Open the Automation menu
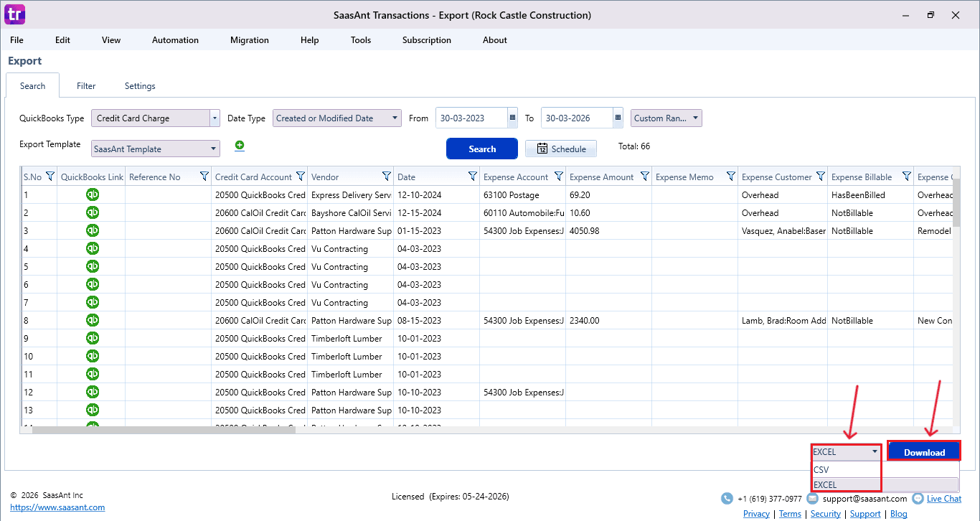This screenshot has width=980, height=521. point(175,40)
